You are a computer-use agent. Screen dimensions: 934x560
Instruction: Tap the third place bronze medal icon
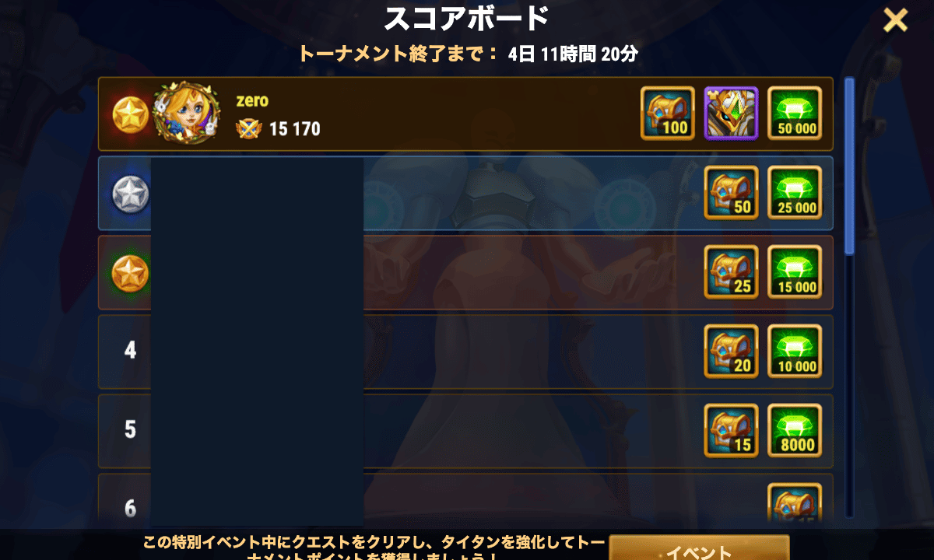pyautogui.click(x=130, y=273)
